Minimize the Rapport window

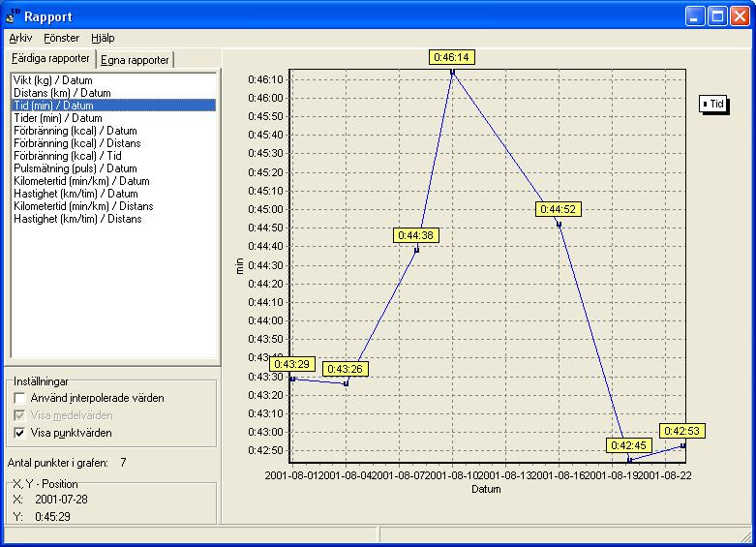click(x=694, y=16)
